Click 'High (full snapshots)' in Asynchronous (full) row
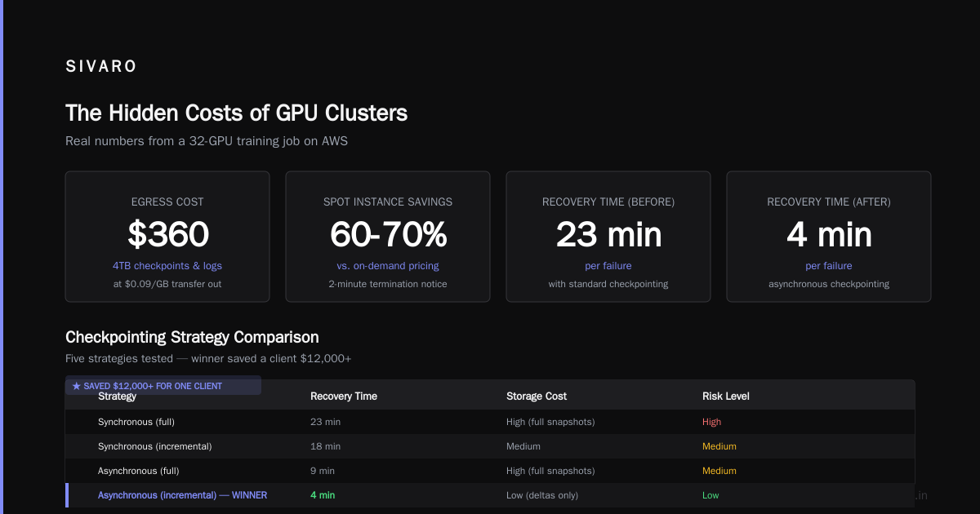 (x=550, y=471)
